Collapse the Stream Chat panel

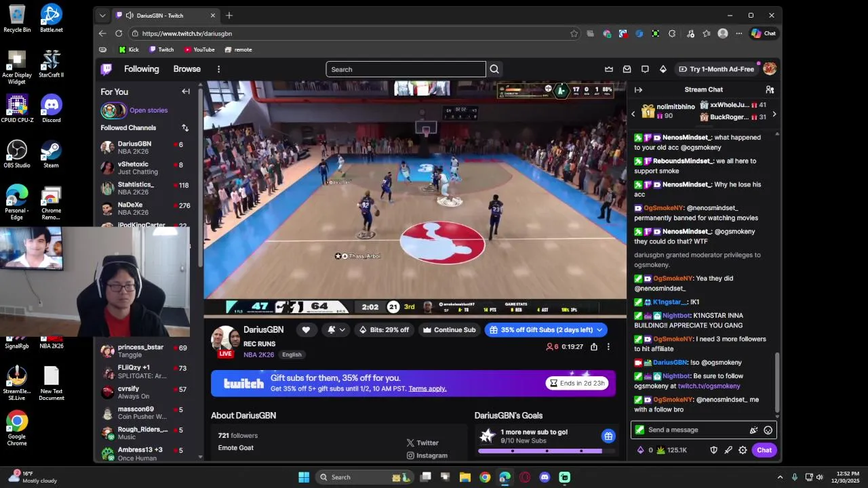(x=638, y=89)
